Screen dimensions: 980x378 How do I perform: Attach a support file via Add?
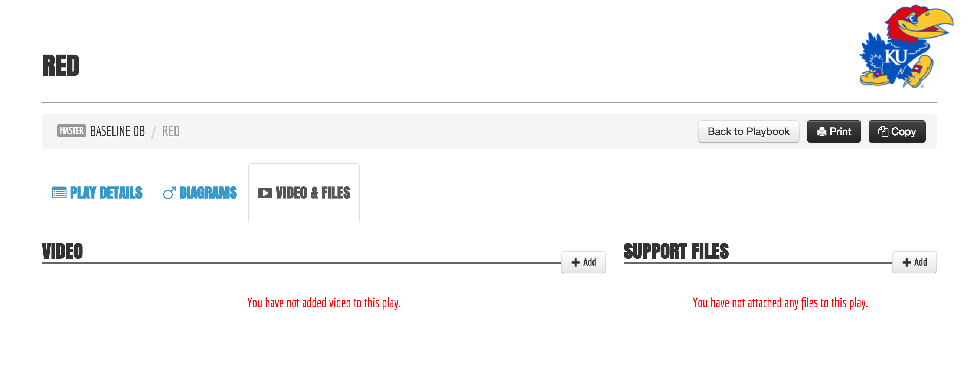914,262
